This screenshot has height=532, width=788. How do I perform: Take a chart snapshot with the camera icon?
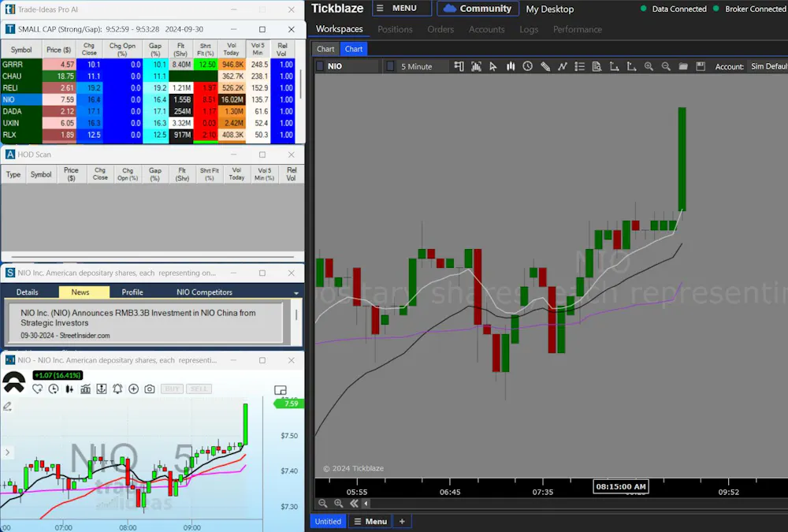pos(150,389)
